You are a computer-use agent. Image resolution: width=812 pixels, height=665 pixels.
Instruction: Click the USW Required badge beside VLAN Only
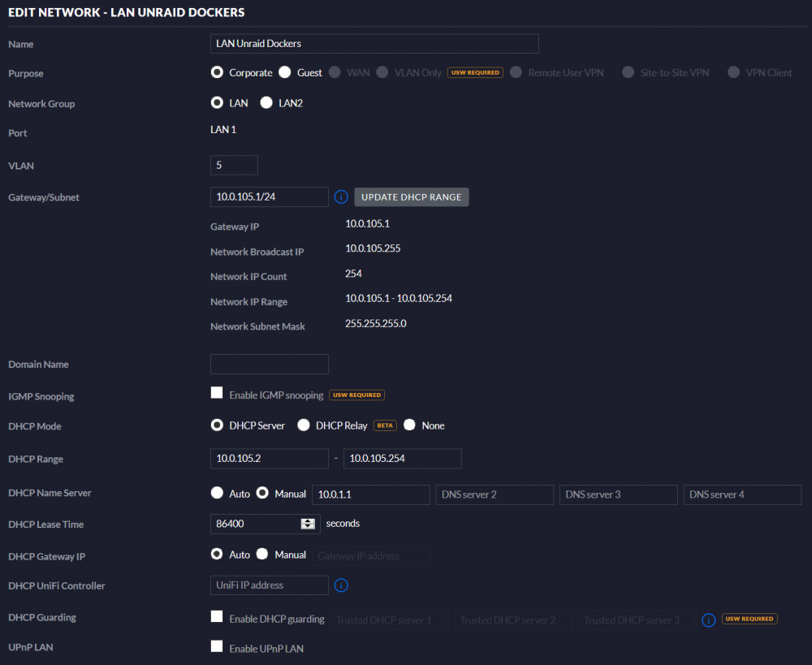[475, 72]
